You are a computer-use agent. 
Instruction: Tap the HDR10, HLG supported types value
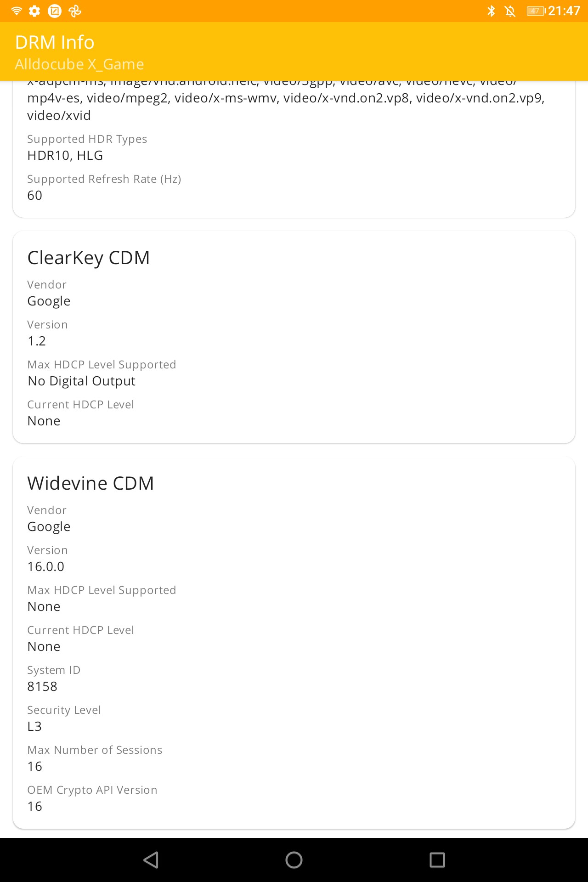click(65, 155)
